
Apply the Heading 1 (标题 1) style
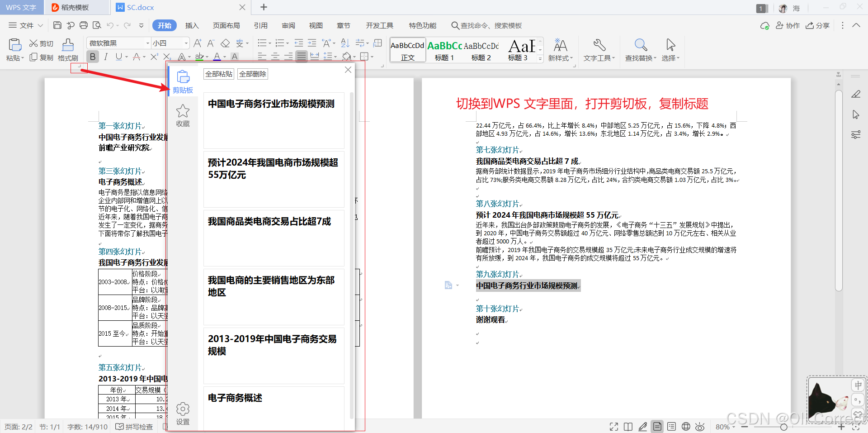click(x=444, y=50)
